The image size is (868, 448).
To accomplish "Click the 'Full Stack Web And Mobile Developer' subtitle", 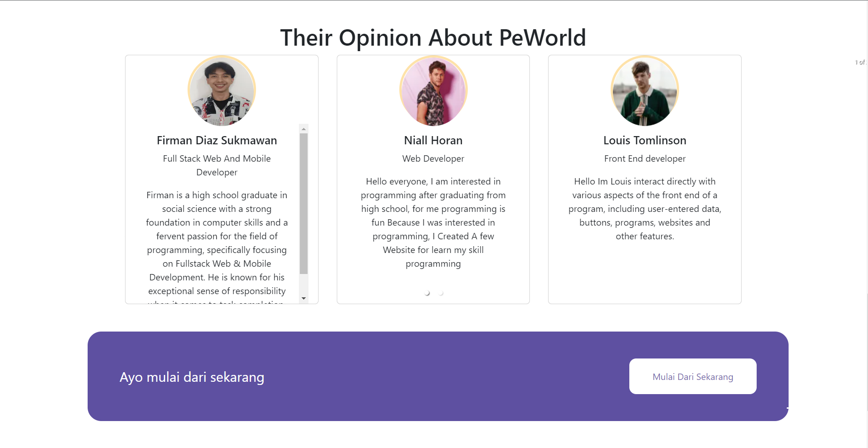I will [x=217, y=165].
